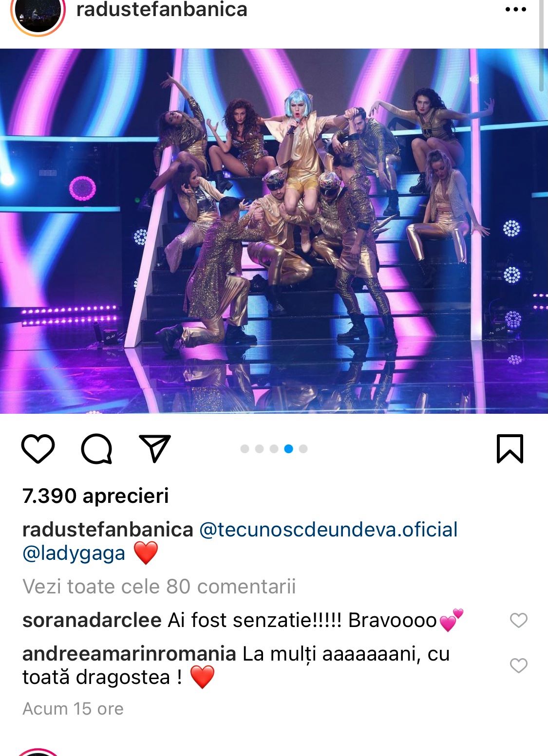Like the post with heart icon

click(38, 449)
